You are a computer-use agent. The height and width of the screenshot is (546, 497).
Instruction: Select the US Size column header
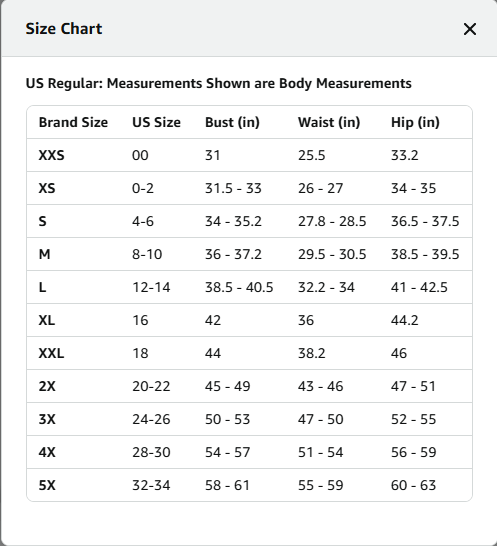156,122
